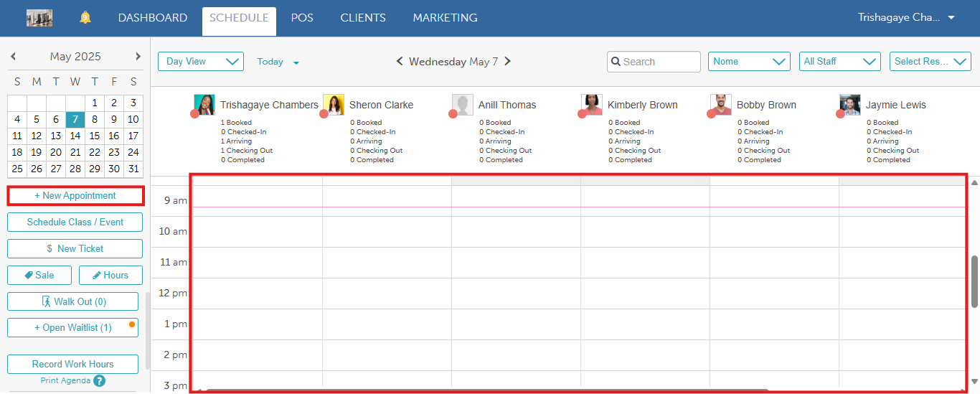Click the Search input field

654,62
